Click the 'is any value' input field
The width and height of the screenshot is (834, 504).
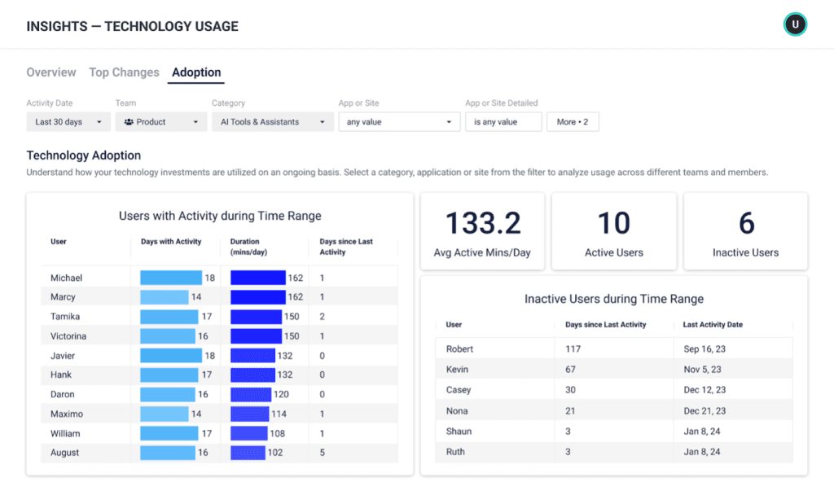pyautogui.click(x=503, y=122)
